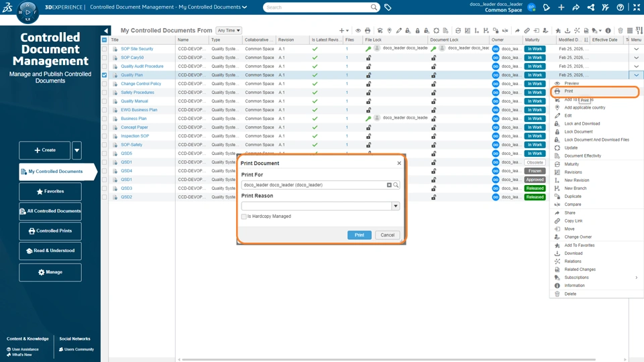
Task: Click the top bar share arrow
Action: pos(576,7)
